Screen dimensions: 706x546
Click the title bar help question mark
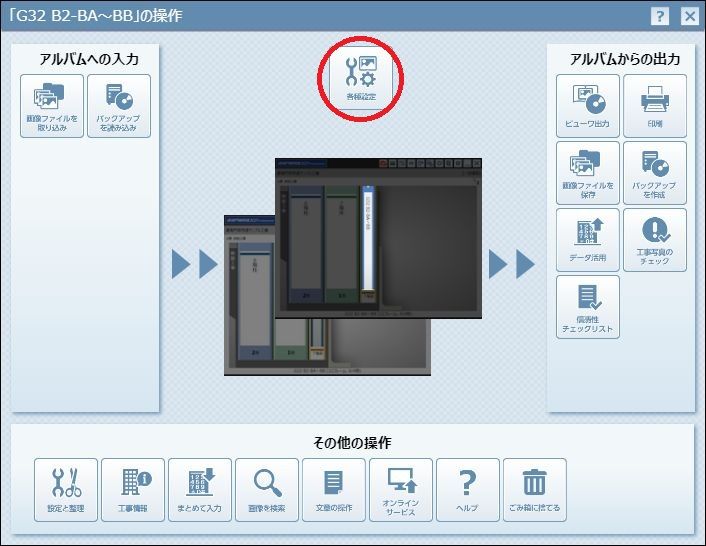660,16
